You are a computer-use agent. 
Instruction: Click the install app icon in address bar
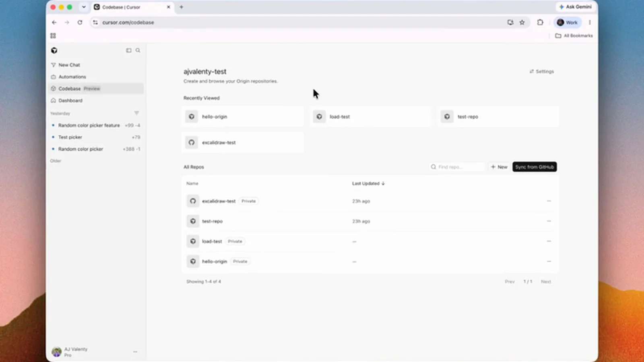click(x=510, y=23)
